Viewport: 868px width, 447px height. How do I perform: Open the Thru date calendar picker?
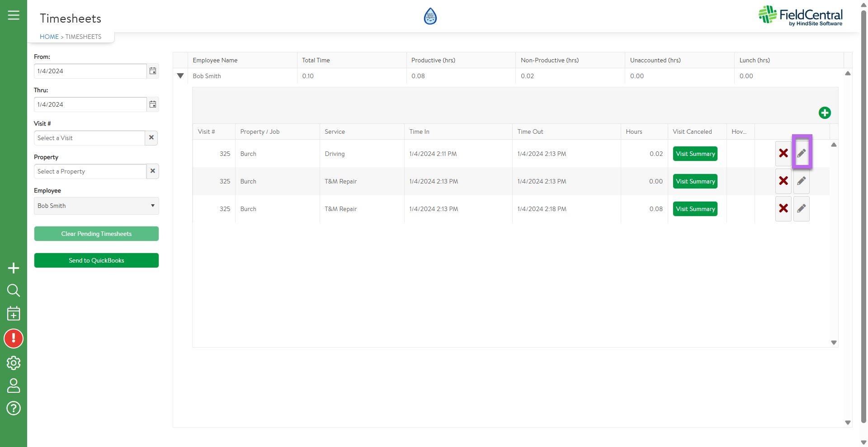click(153, 104)
